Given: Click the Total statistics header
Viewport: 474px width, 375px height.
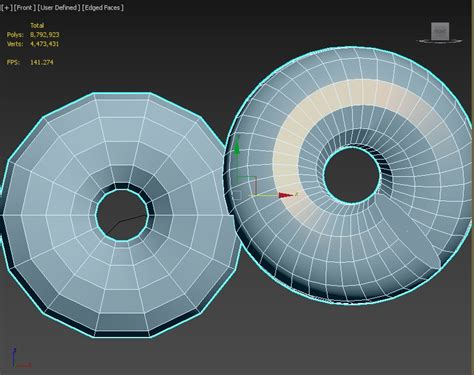Looking at the screenshot, I should point(37,25).
